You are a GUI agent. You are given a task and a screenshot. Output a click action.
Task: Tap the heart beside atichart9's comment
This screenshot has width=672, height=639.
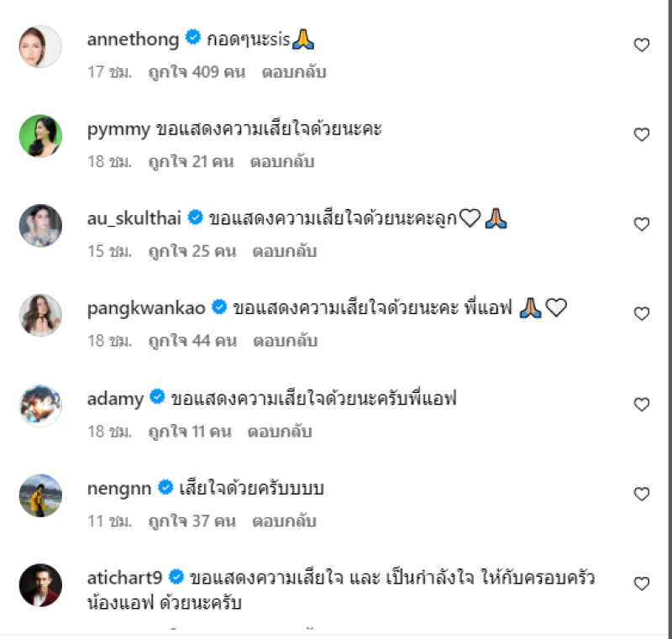pyautogui.click(x=641, y=584)
